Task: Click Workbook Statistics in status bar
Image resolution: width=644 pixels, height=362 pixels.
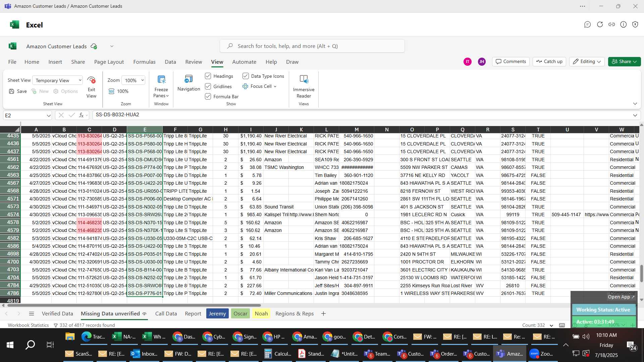Action: coord(29,325)
